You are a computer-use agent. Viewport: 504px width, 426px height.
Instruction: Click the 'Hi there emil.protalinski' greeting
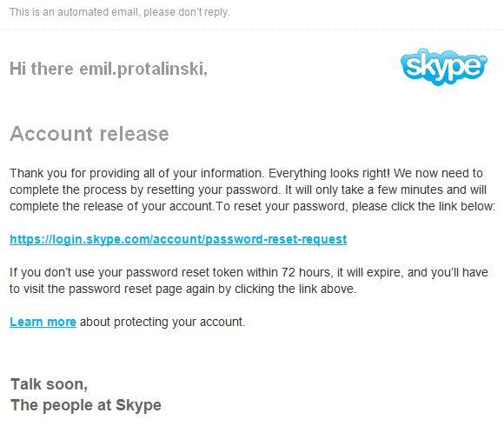click(109, 69)
